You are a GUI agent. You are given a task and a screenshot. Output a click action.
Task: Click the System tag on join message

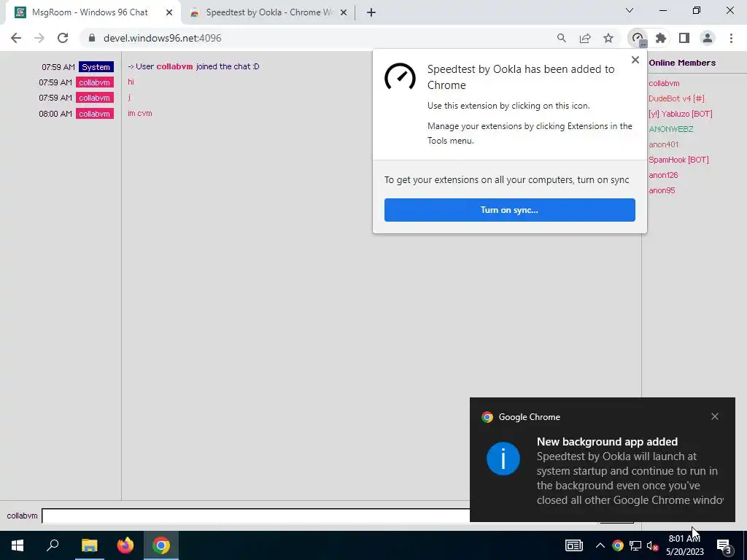click(x=96, y=67)
